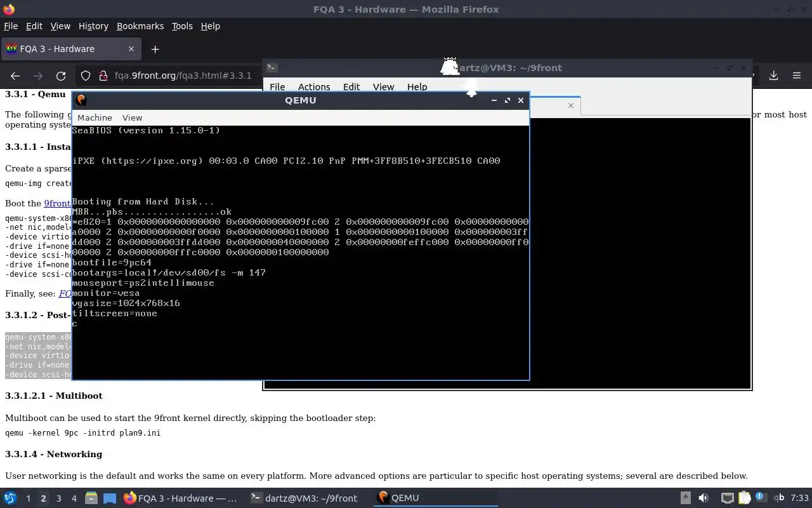Screen dimensions: 812x508
Task: Open the clipboard tray icon
Action: (744, 498)
